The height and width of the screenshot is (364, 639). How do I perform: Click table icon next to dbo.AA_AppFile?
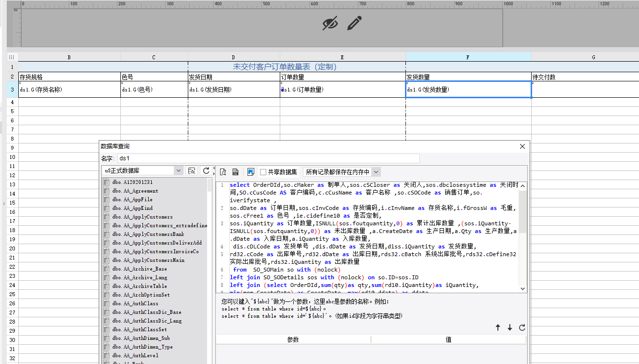(106, 200)
